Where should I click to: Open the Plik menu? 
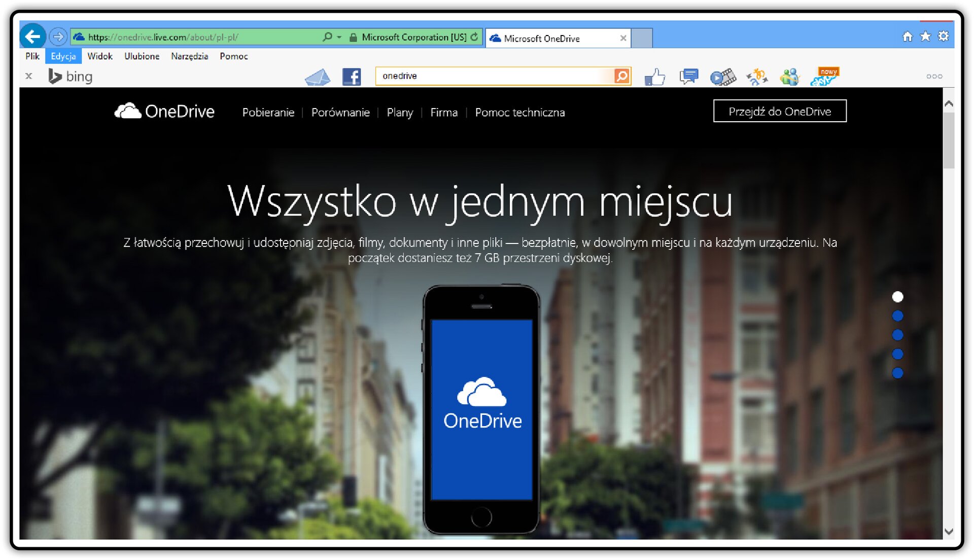coord(32,56)
